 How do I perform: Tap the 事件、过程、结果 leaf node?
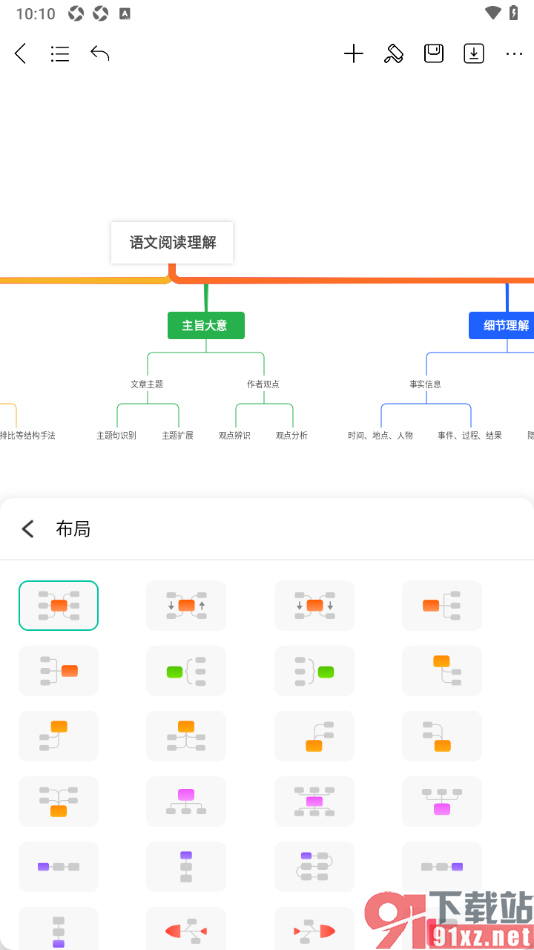point(470,435)
